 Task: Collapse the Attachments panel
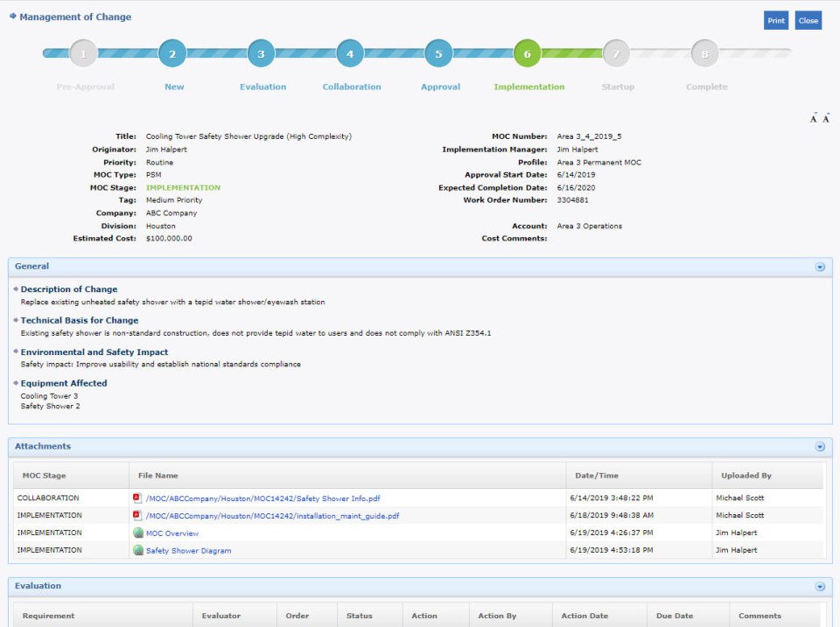[820, 446]
